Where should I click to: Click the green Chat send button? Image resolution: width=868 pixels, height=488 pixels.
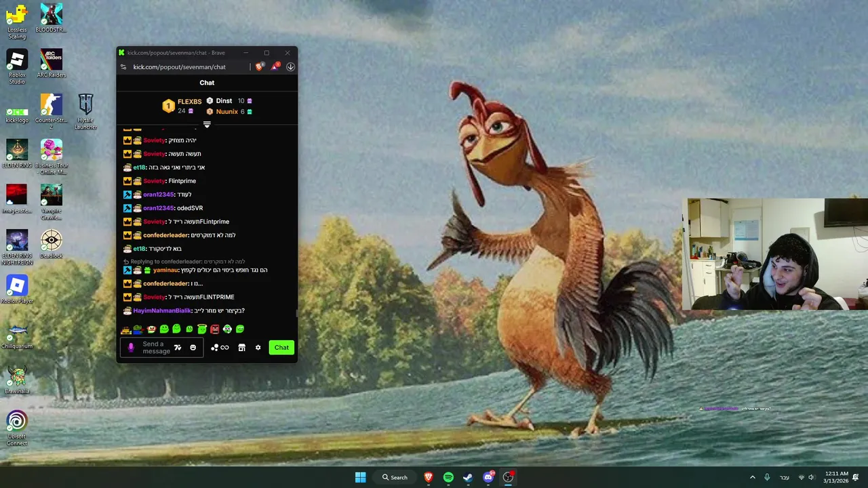click(281, 348)
